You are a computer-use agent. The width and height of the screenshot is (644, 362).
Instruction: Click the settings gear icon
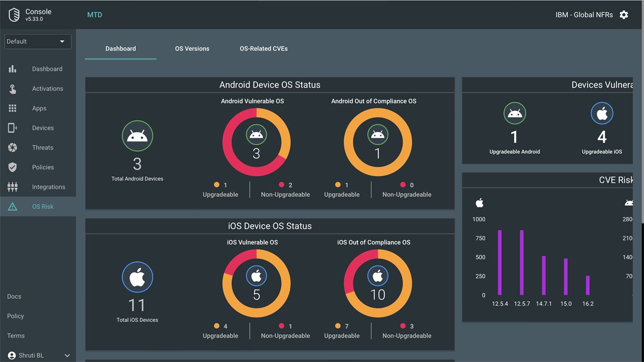click(624, 15)
